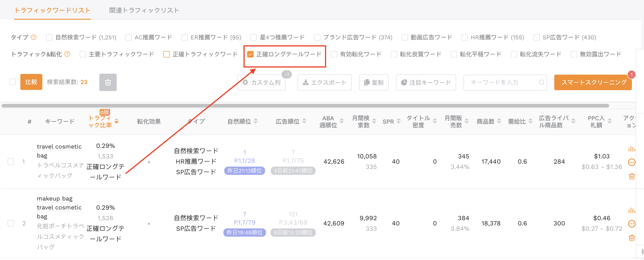
Task: Sort by ABA週順位 column
Action: [341, 121]
